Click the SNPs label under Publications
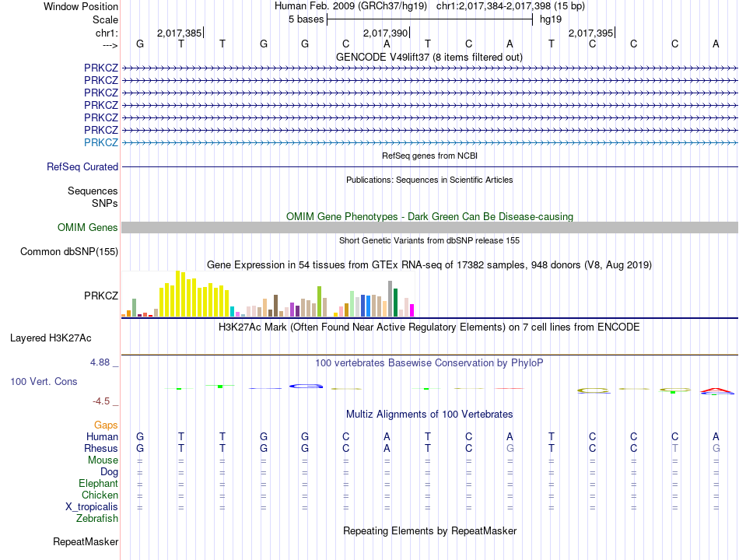The image size is (739, 560). [x=105, y=203]
